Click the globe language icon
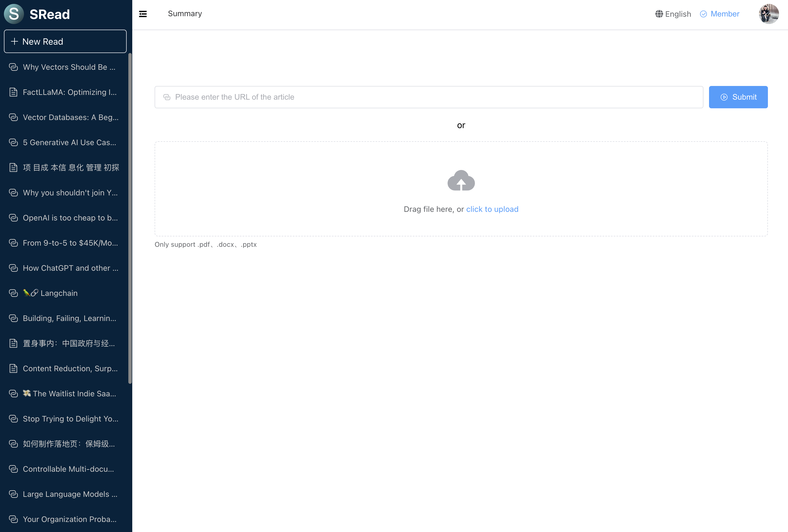Image resolution: width=788 pixels, height=532 pixels. pos(659,14)
